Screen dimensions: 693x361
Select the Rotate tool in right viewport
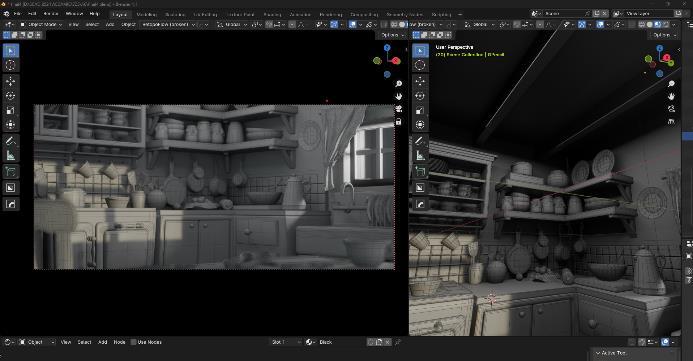point(420,96)
